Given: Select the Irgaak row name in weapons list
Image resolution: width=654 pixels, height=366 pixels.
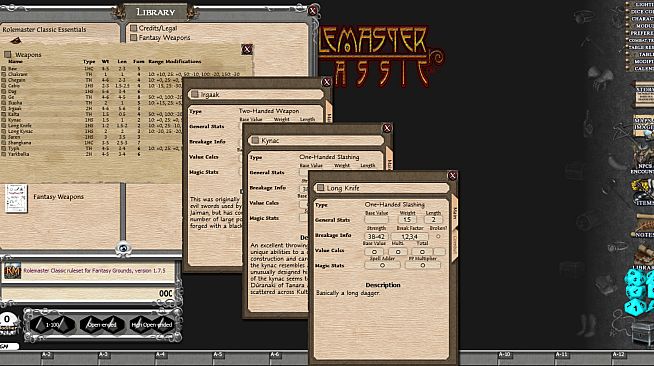Looking at the screenshot, I should coord(15,108).
